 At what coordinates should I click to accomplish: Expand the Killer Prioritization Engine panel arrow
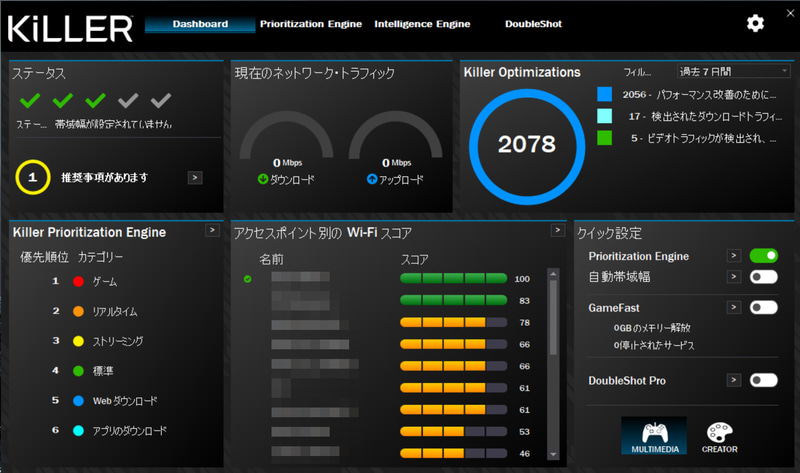[x=212, y=230]
